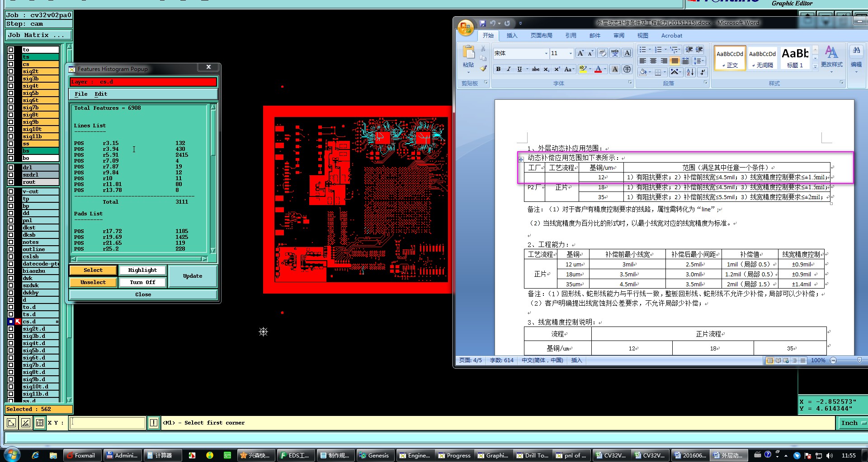Open the underline style dropdown arrow
Screen dimensions: 868x462
[527, 69]
